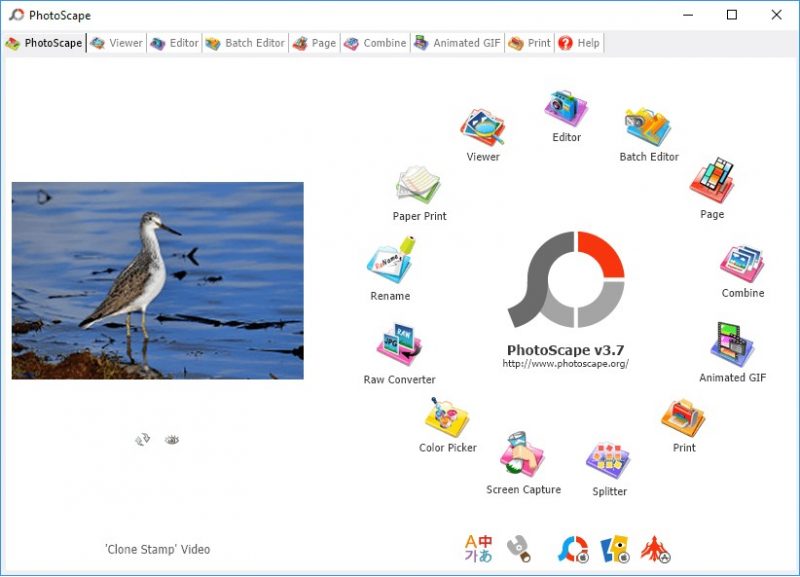Open the Help tab
800x577 pixels.
(x=579, y=43)
